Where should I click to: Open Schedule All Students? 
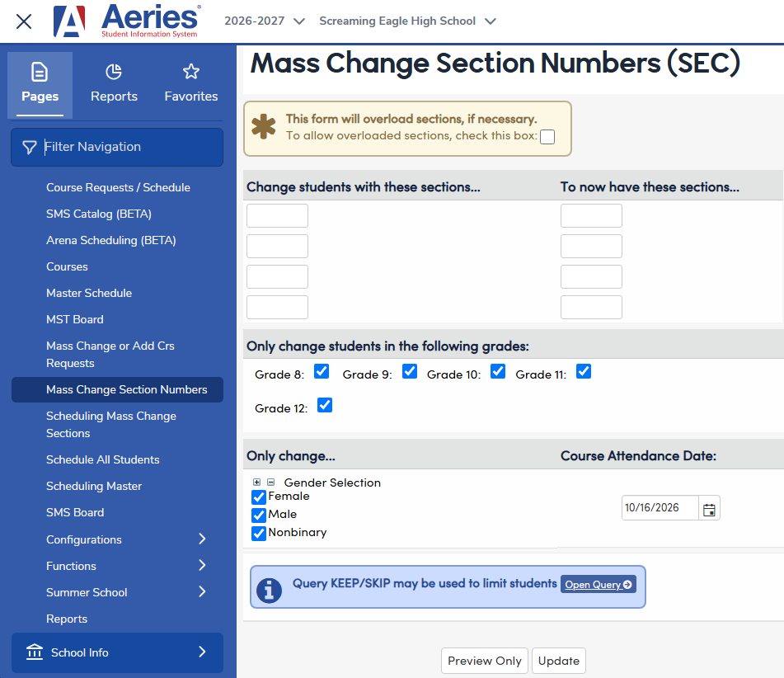point(102,460)
